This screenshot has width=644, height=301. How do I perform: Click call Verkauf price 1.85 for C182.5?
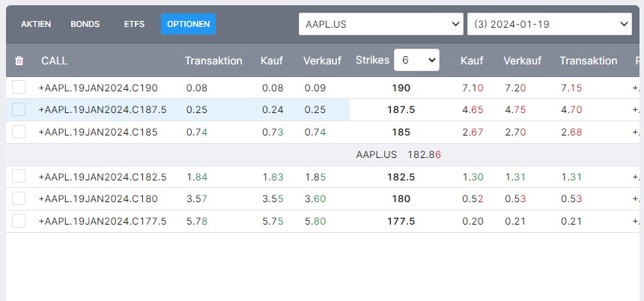pos(315,177)
